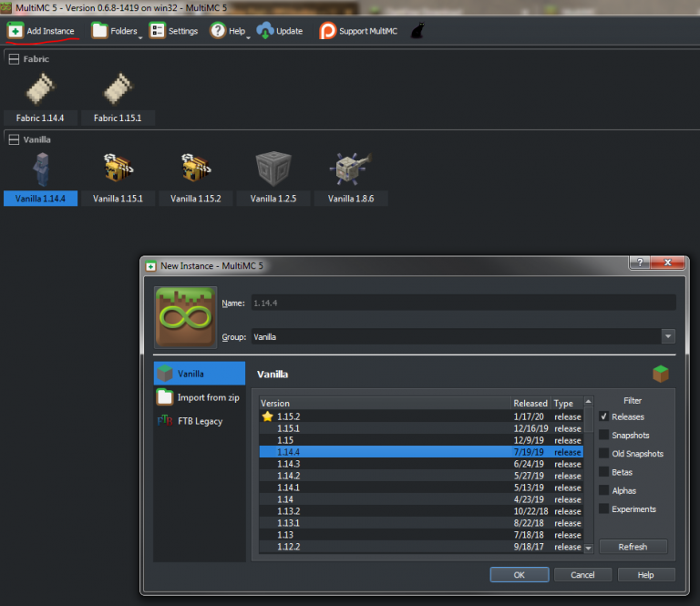Collapse the Fabric group
This screenshot has height=606, width=700.
click(14, 59)
